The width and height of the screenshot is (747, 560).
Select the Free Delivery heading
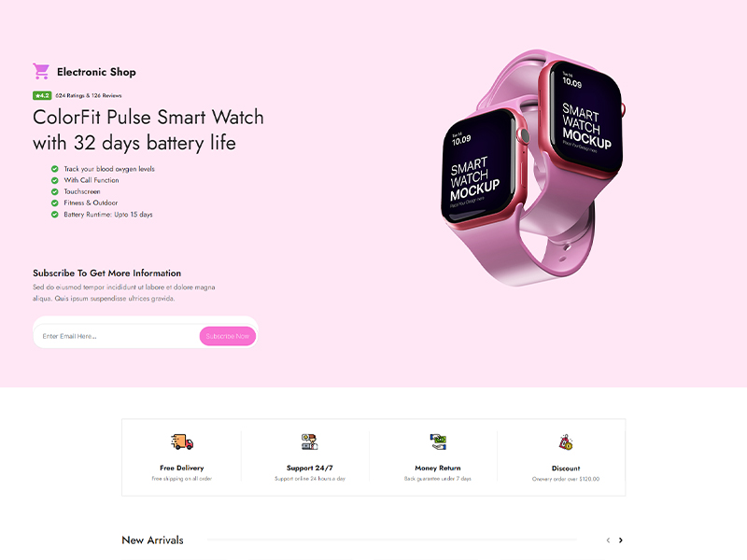[182, 469]
